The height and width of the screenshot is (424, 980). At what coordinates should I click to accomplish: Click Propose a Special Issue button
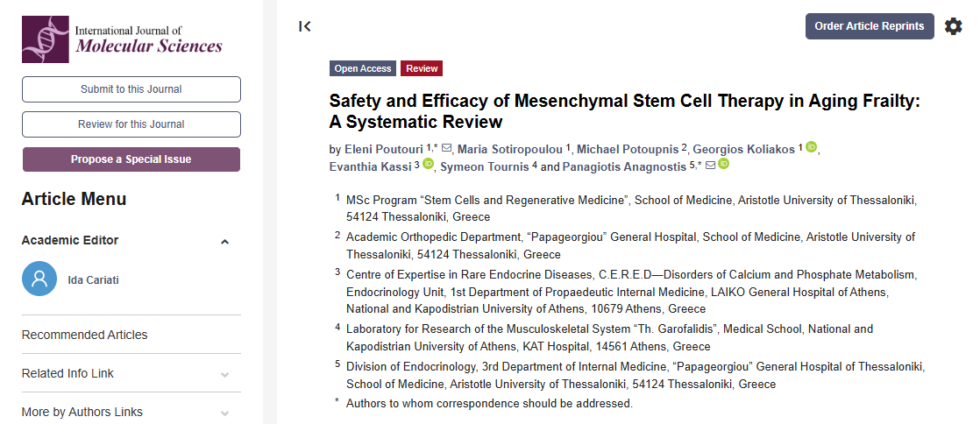[x=131, y=159]
